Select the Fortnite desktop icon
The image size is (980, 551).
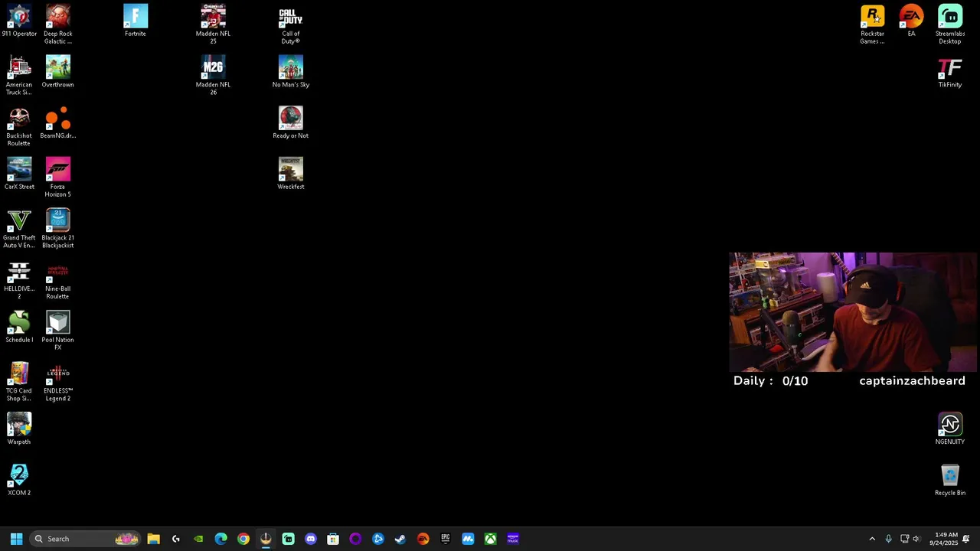(136, 21)
